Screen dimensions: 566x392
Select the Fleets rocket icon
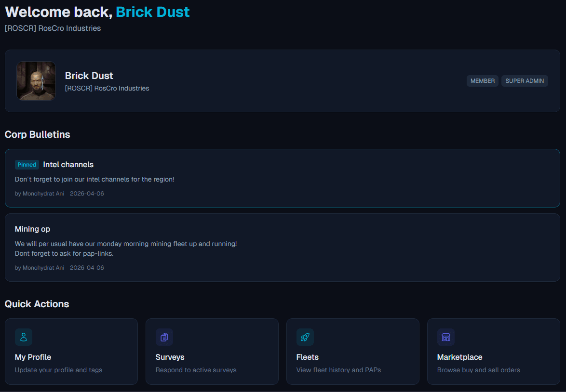(305, 337)
